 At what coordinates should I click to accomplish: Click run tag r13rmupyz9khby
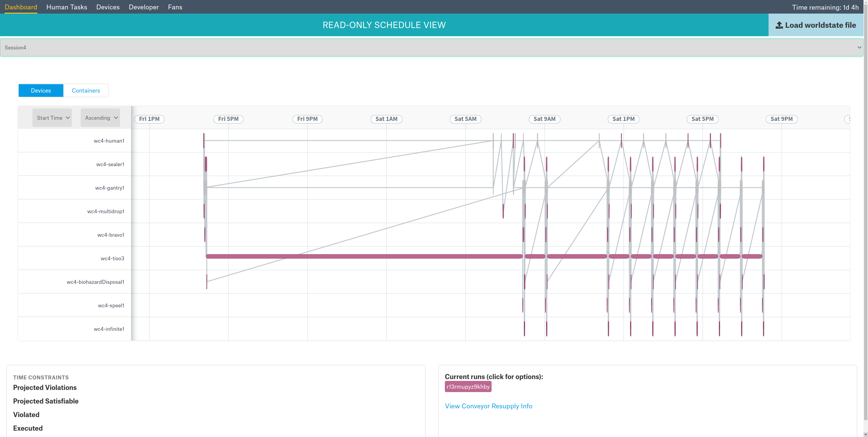point(468,386)
